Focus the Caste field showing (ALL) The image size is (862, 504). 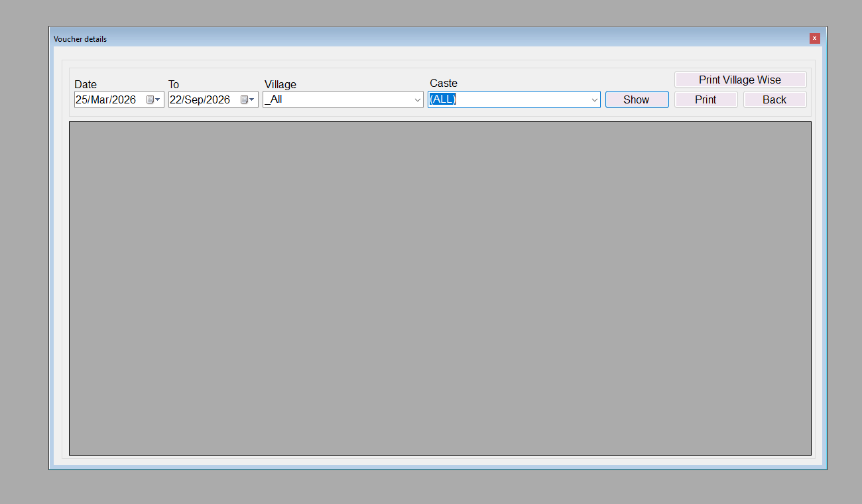pos(514,99)
